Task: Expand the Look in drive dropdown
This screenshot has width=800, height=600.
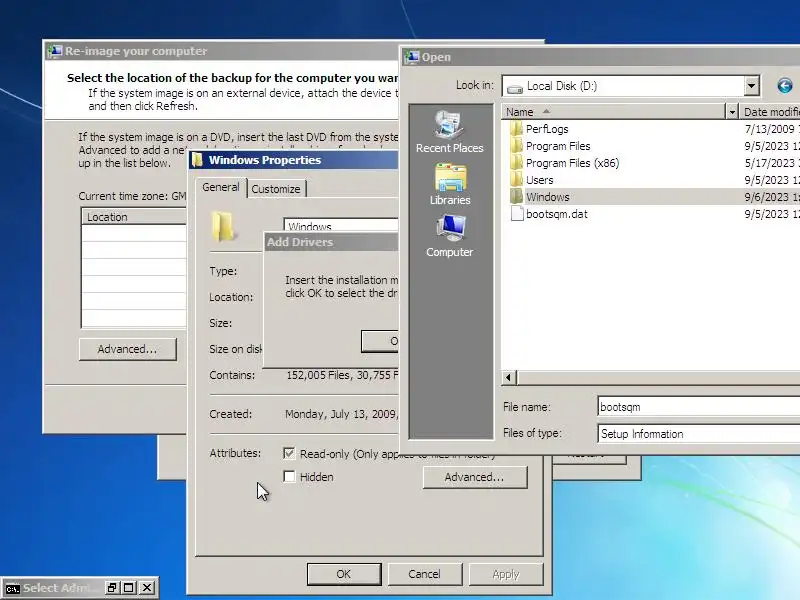Action: 751,86
